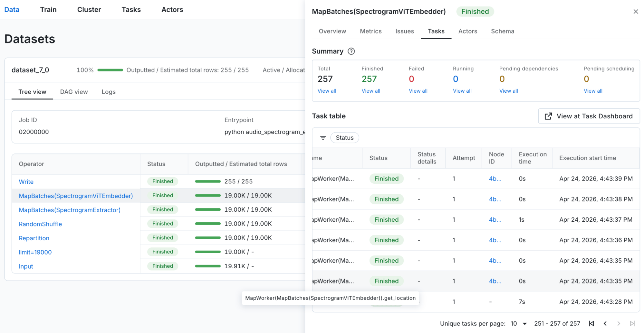Open the RandomShuffle operator
This screenshot has width=644, height=333.
(40, 224)
